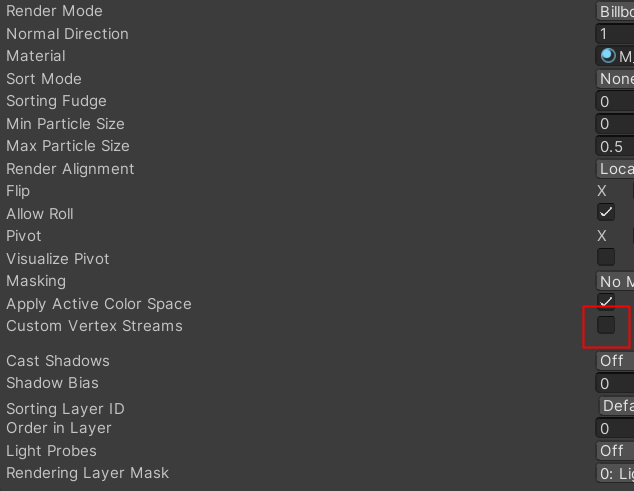Open the Sorting Layer ID dropdown
The image size is (634, 491).
[x=616, y=406]
